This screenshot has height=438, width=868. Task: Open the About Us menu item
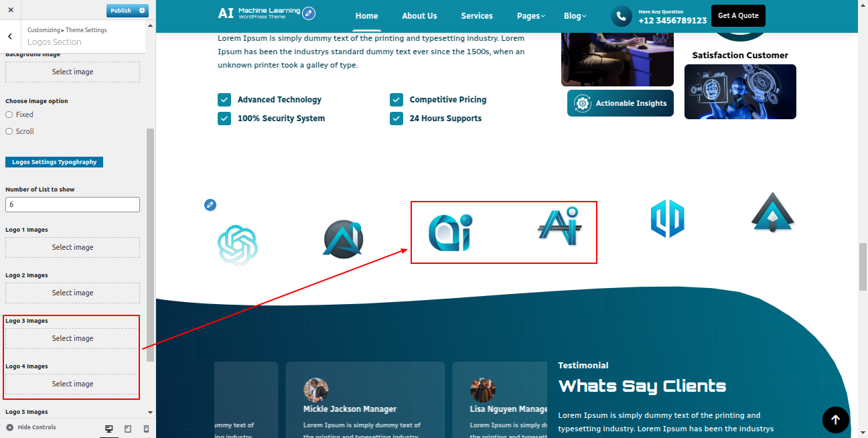(419, 16)
